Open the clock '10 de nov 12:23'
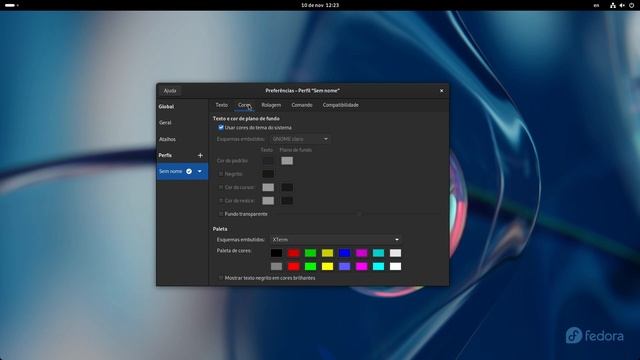 [320, 5]
